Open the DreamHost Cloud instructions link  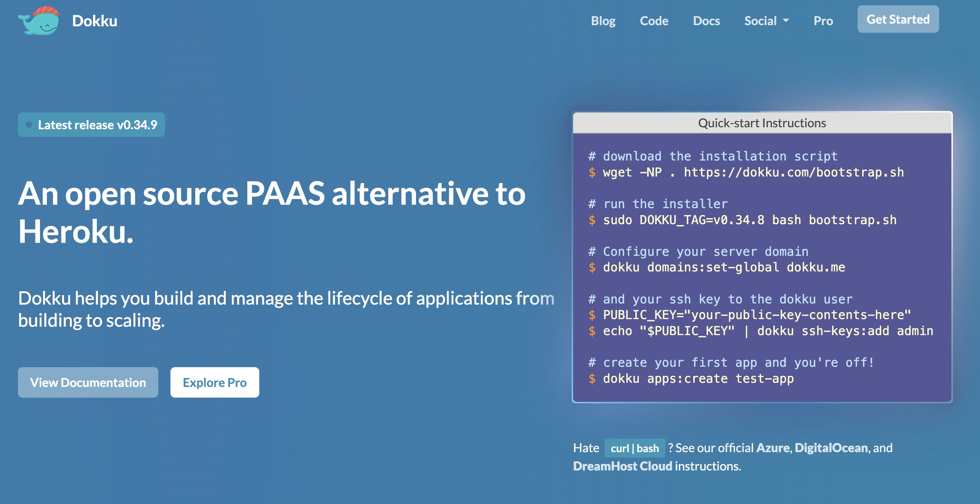623,466
